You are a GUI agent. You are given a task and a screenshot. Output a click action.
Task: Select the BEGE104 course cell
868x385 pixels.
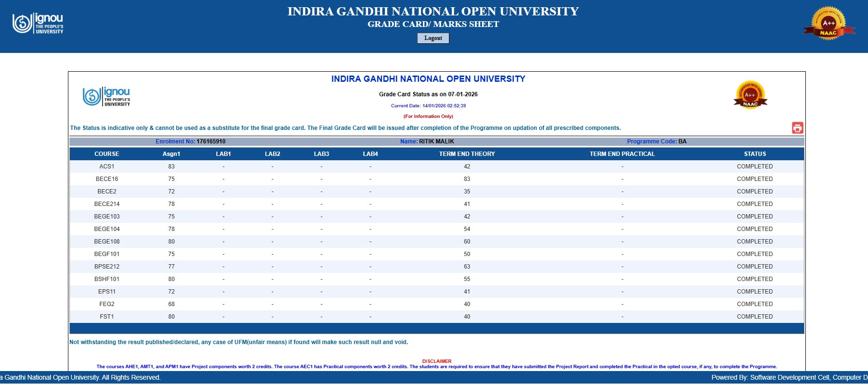pyautogui.click(x=107, y=229)
